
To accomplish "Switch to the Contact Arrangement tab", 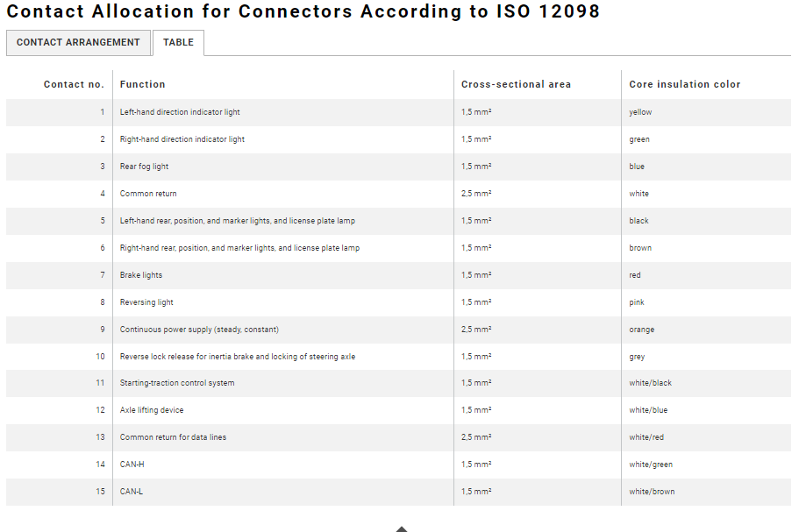I will 78,42.
